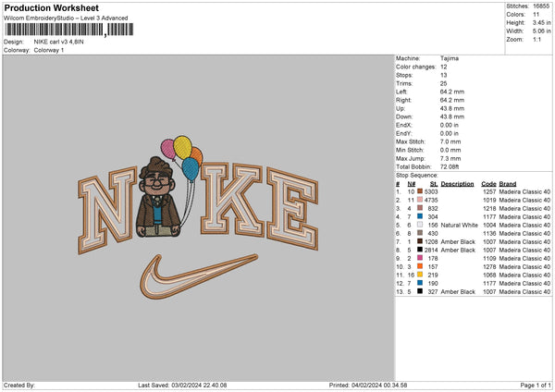The height and width of the screenshot is (392, 555).
Task: Select the letter N in the embroidery preview
Action: 107,210
